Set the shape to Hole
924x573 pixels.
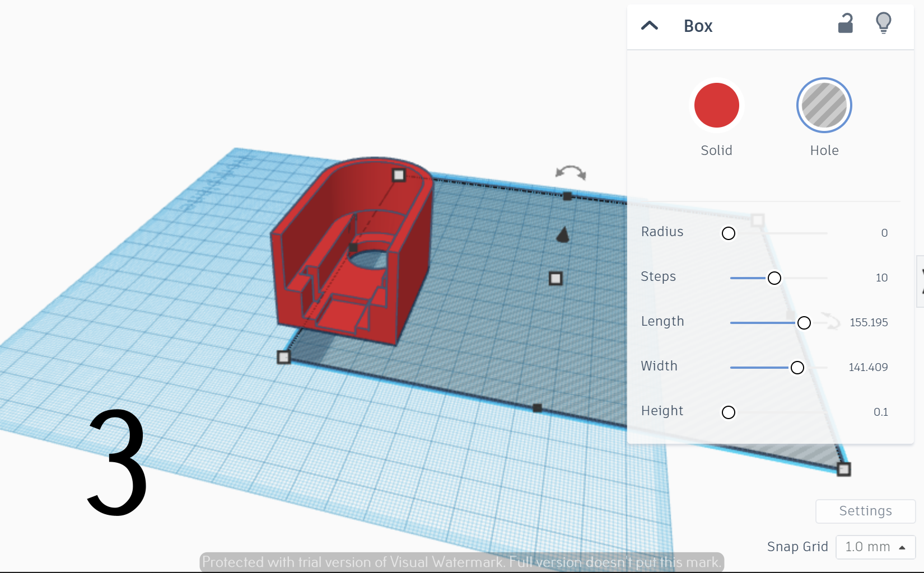[824, 105]
